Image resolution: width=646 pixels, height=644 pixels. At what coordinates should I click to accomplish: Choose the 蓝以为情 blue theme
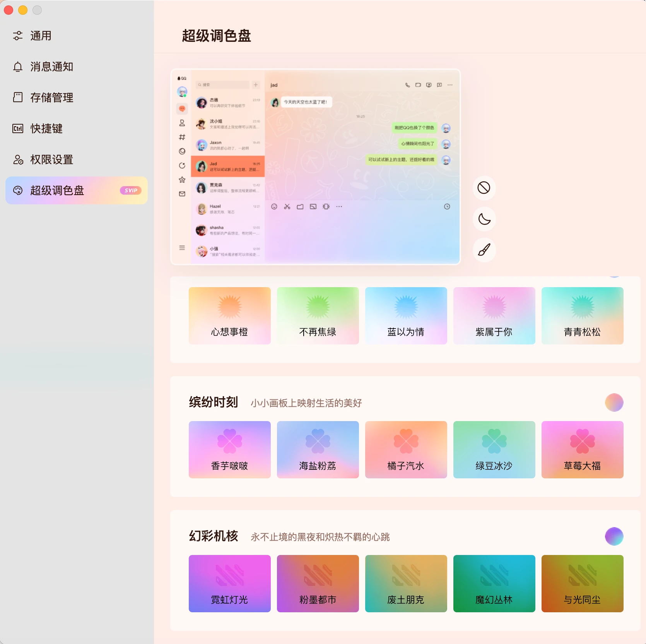pyautogui.click(x=406, y=315)
